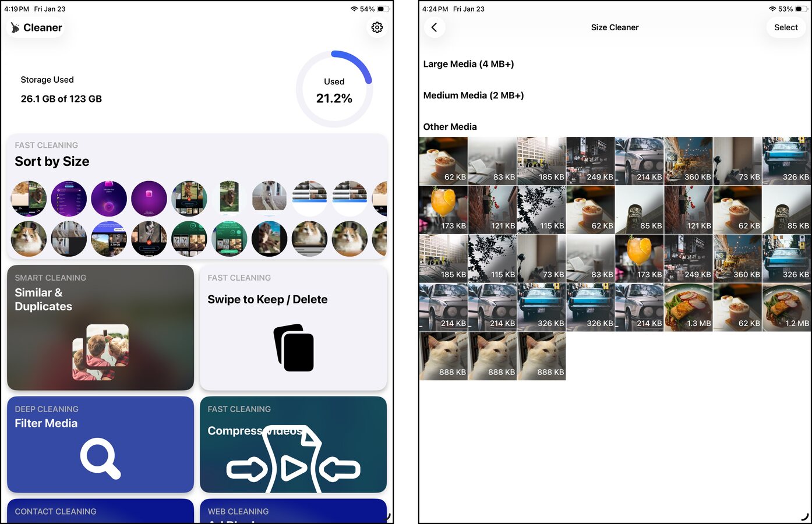This screenshot has height=524, width=812.
Task: Open settings with the gear icon
Action: click(x=377, y=27)
